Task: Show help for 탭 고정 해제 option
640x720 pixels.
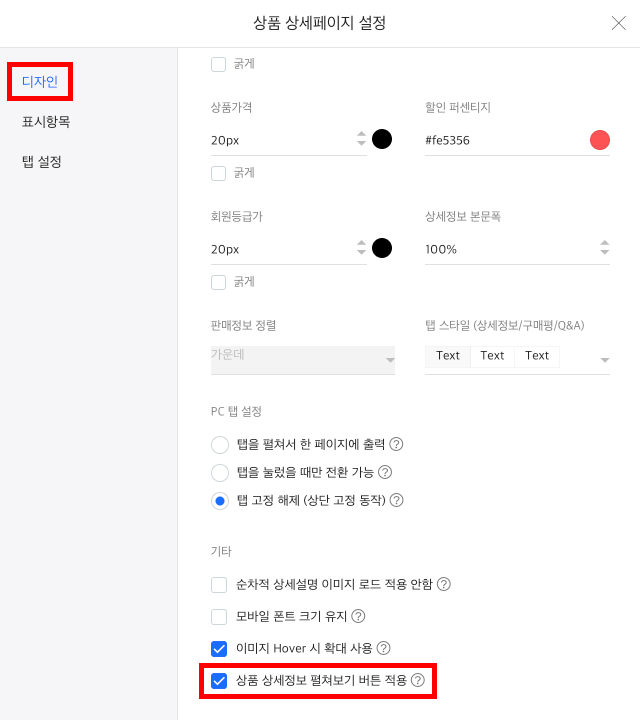Action: pyautogui.click(x=396, y=500)
